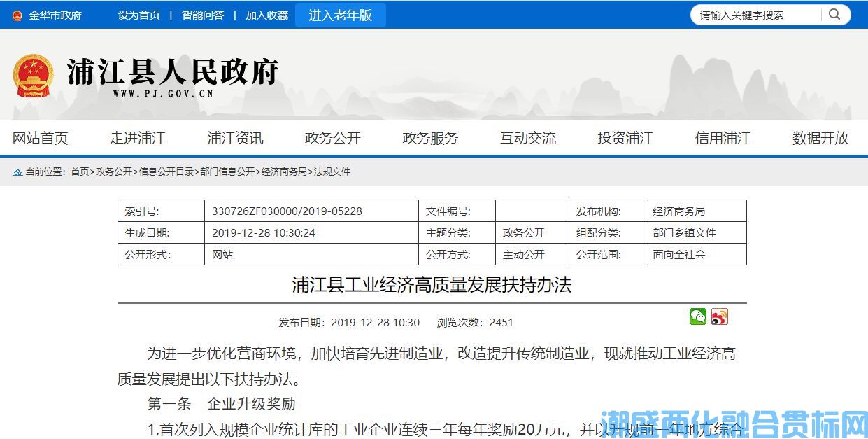Screen dimensions: 868x439
Task: Open the 金华市政府 link
Action: (x=55, y=15)
